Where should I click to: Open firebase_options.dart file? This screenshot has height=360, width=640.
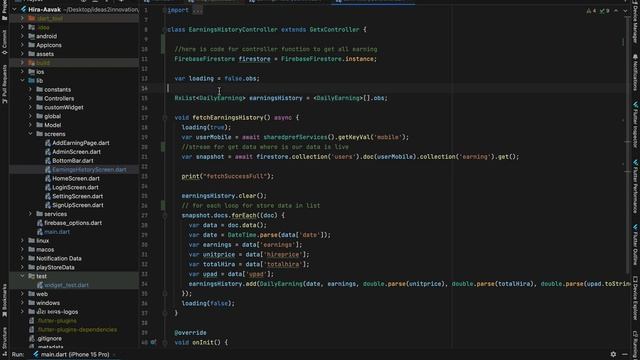(x=73, y=223)
